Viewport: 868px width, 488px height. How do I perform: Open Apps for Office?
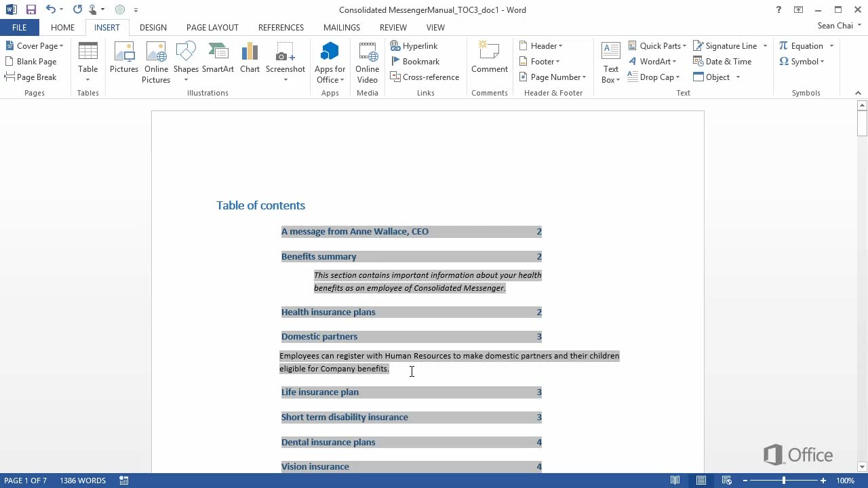330,62
